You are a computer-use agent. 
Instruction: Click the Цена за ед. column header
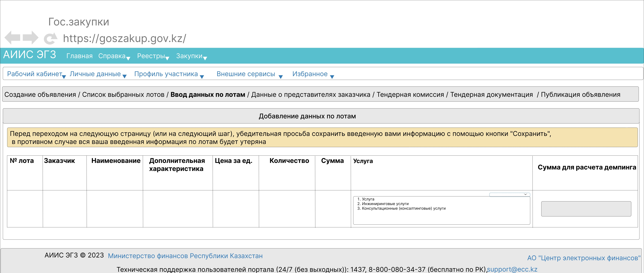coord(234,161)
